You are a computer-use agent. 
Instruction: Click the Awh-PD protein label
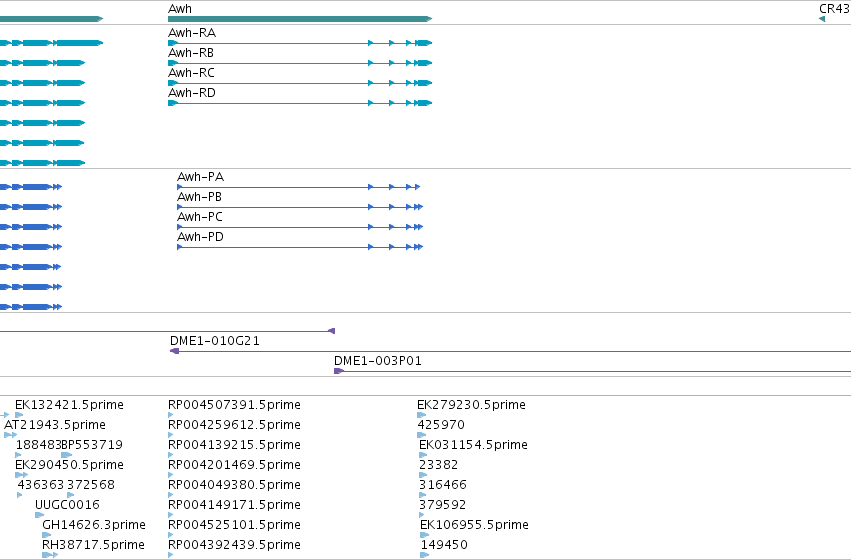coord(200,237)
